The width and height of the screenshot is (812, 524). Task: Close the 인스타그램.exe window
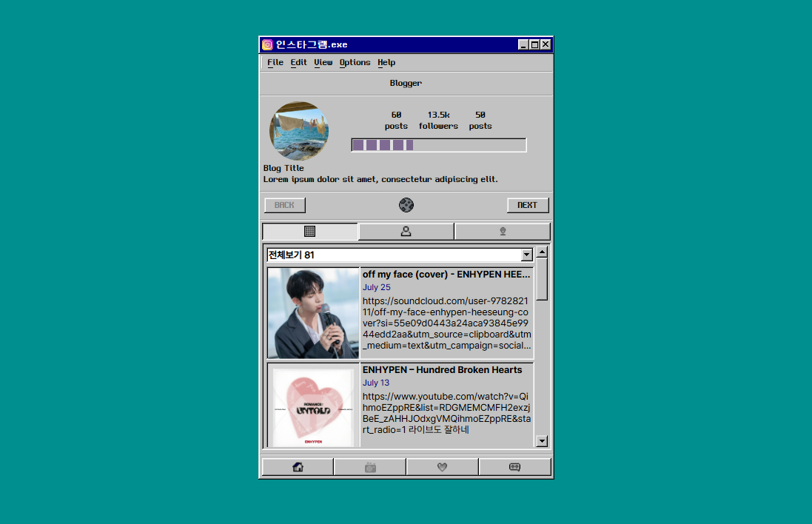(x=546, y=44)
